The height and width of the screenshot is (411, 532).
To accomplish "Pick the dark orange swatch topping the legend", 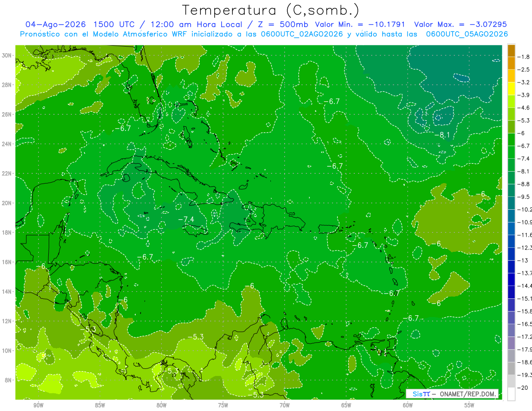I will [x=511, y=51].
